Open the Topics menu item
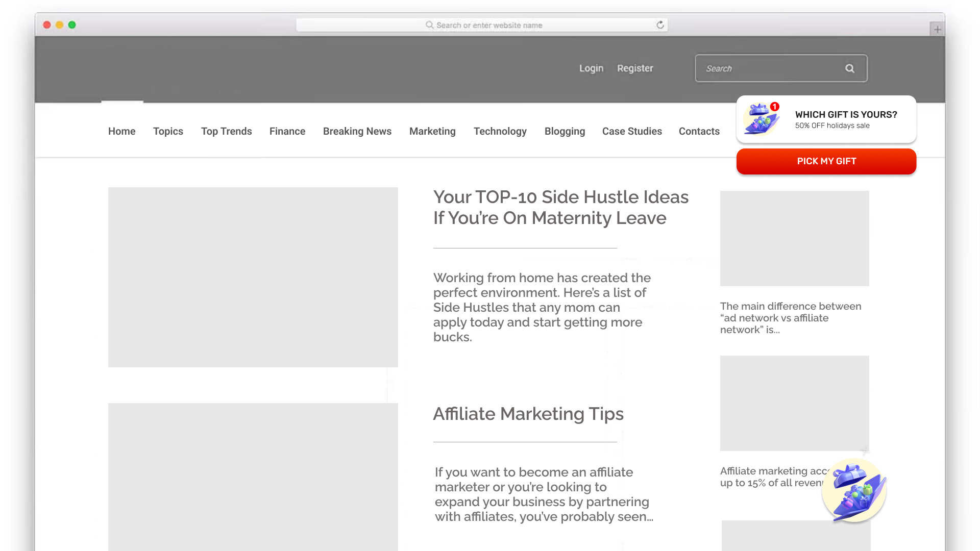 tap(168, 131)
